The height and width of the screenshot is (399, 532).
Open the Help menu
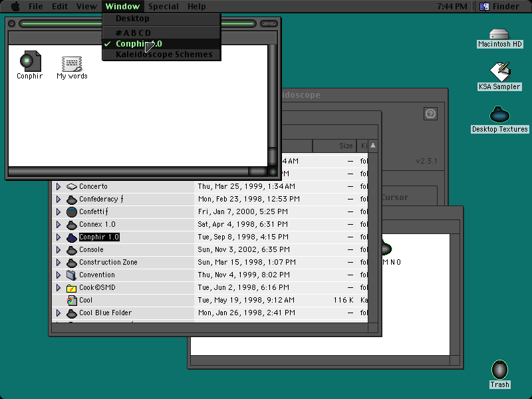(196, 7)
